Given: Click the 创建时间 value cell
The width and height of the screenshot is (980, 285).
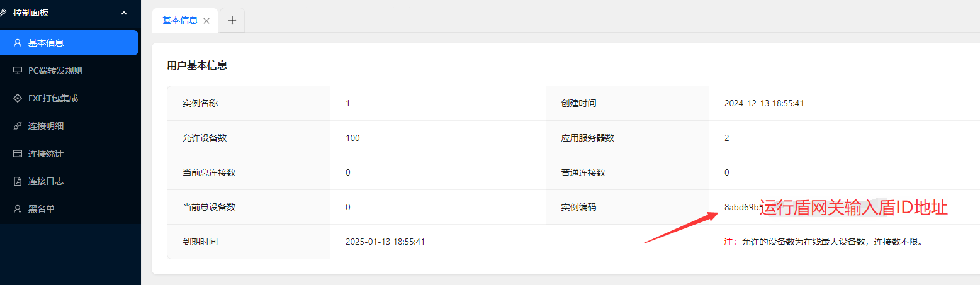Looking at the screenshot, I should coord(844,103).
